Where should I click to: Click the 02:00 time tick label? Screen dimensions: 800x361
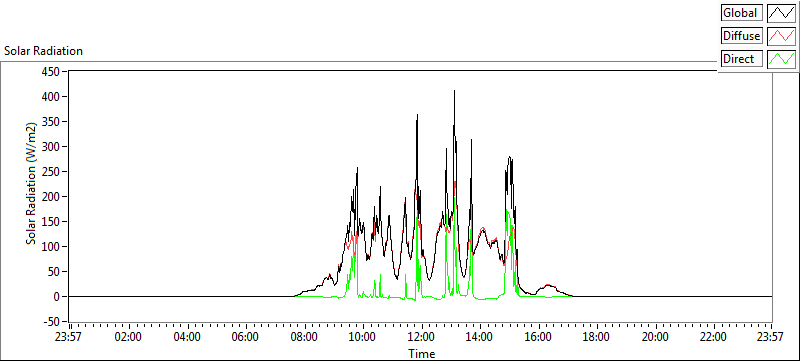[129, 337]
